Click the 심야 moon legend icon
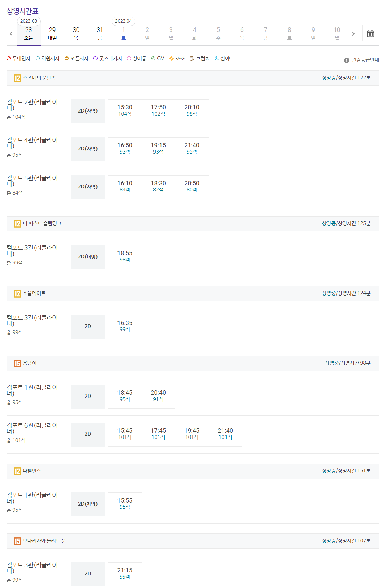This screenshot has width=386, height=588. point(217,58)
